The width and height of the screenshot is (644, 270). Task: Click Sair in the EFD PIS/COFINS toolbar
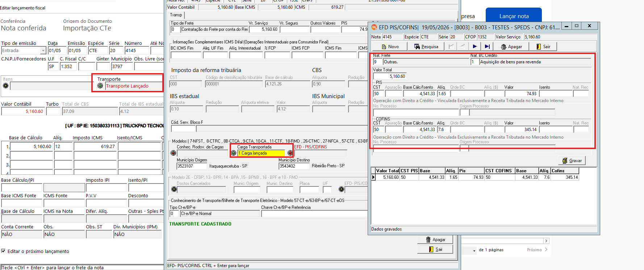tap(543, 47)
